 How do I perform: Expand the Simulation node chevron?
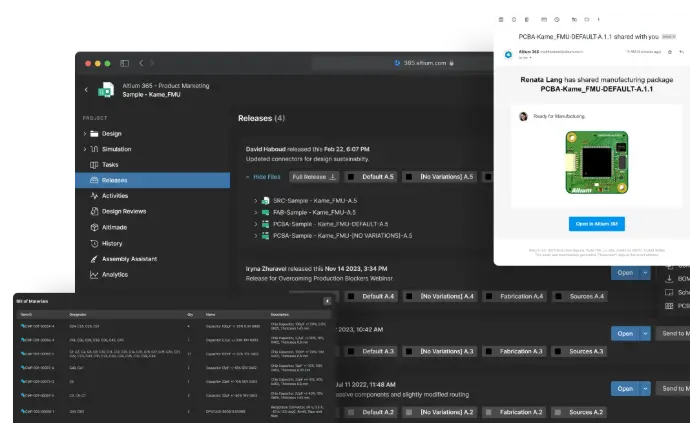tap(84, 149)
